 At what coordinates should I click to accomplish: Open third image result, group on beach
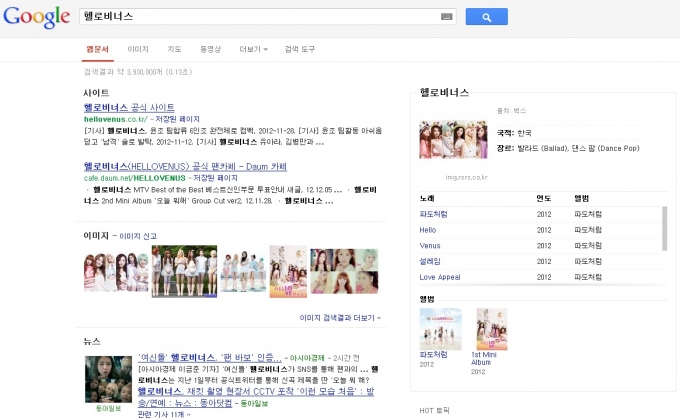tap(243, 271)
